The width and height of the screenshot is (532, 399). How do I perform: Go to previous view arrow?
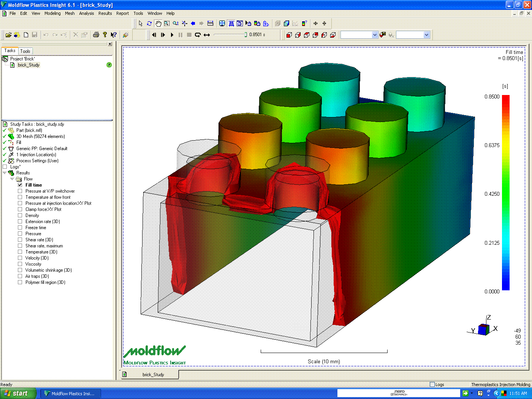[x=193, y=24]
